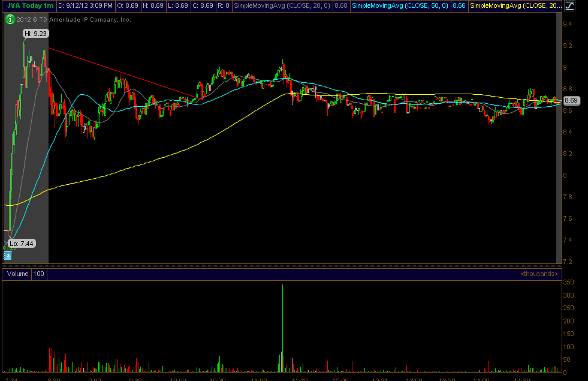Click the Lo: 7.44 price bubble
Screen dimensions: 588x381
click(x=22, y=244)
